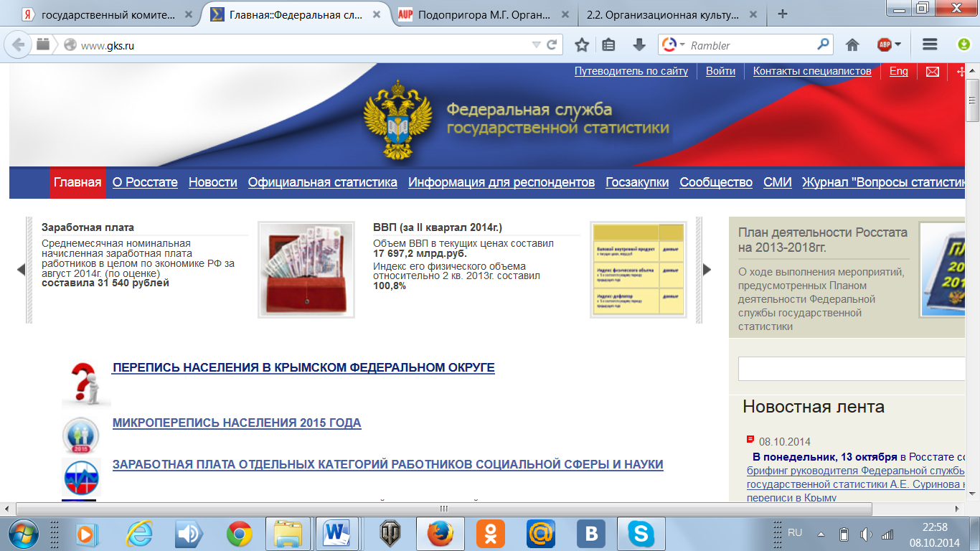980x551 pixels.
Task: Launch Internet Explorer from the taskbar
Action: [x=138, y=534]
